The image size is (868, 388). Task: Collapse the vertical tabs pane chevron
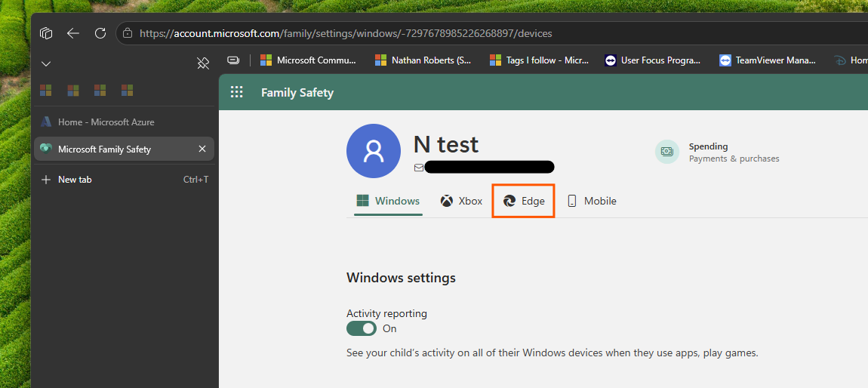point(47,63)
